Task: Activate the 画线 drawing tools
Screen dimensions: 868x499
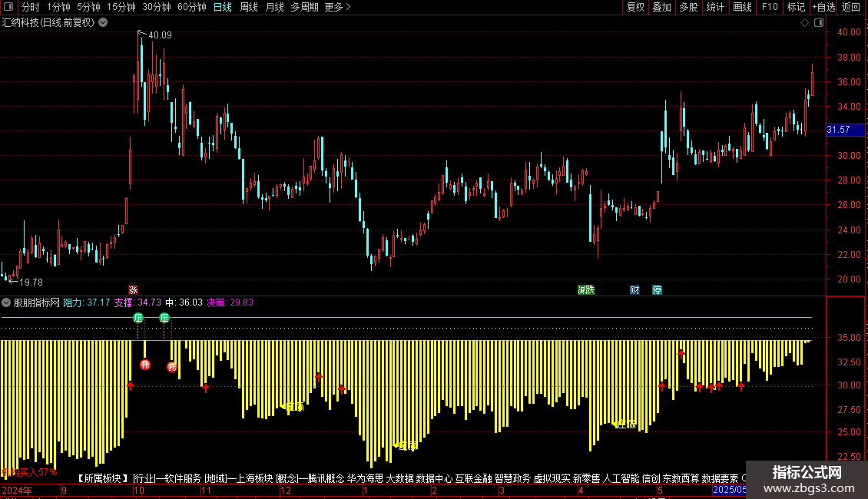Action: 742,7
